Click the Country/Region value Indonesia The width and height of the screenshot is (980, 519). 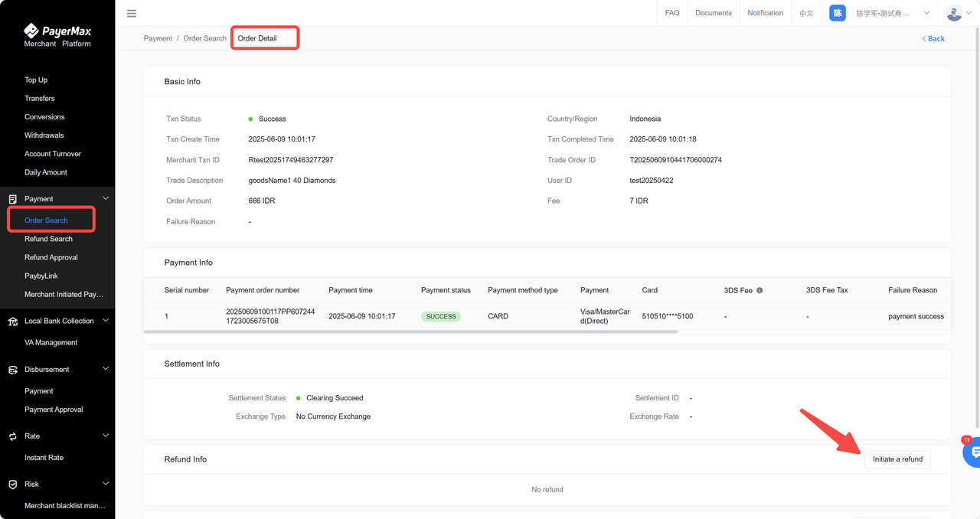tap(645, 119)
